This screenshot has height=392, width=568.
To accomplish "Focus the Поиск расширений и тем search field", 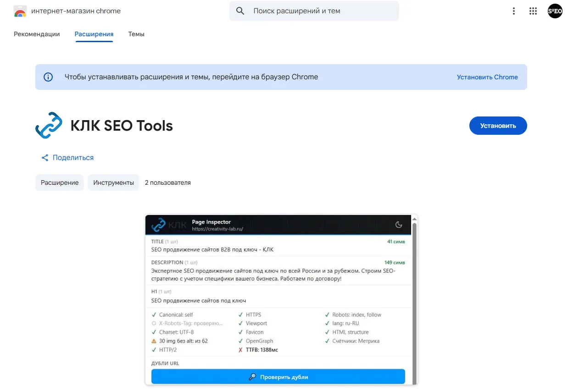I will (314, 11).
